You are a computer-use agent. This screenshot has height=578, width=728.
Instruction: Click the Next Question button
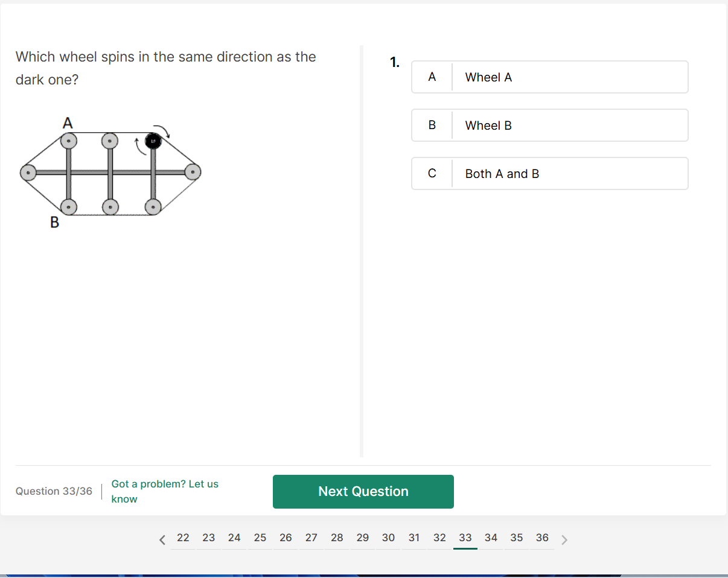click(x=363, y=492)
